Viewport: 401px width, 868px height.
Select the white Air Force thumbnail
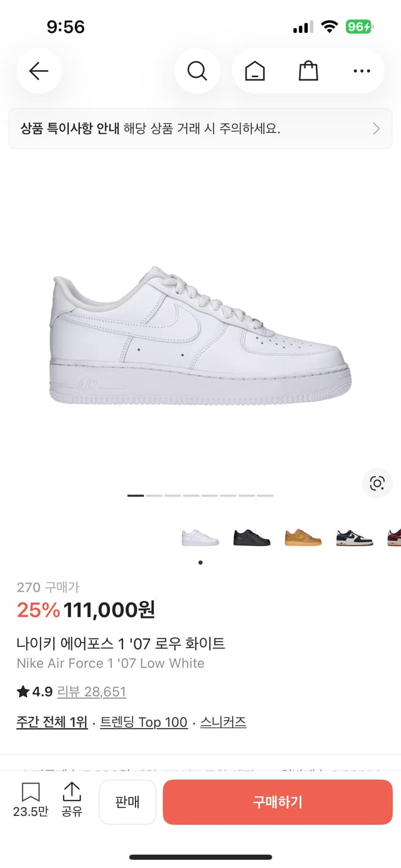(200, 538)
